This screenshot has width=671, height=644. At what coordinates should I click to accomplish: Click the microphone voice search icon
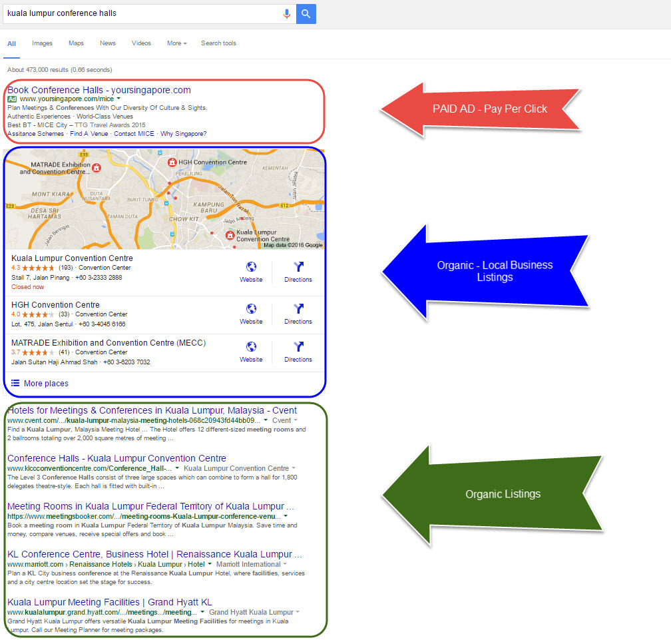pyautogui.click(x=287, y=14)
